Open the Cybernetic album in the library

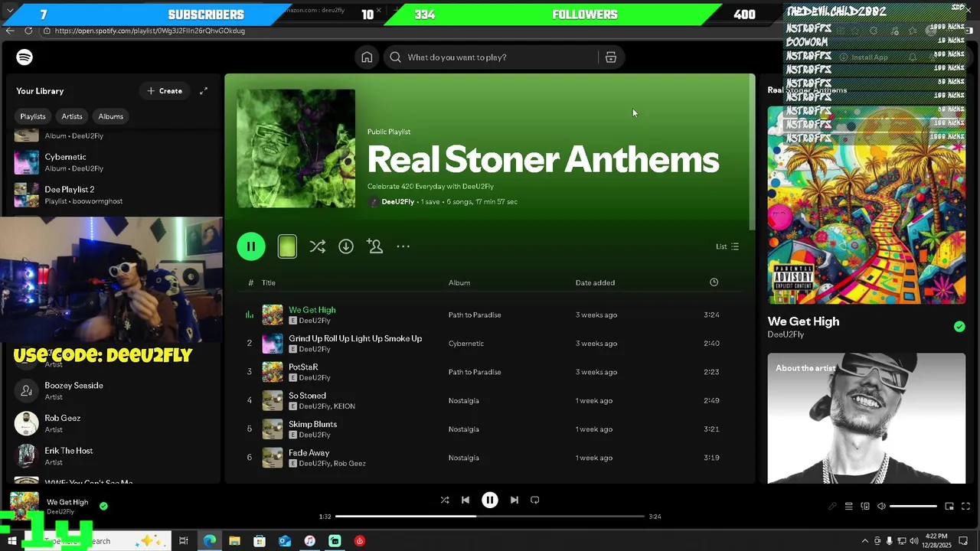[x=115, y=162]
